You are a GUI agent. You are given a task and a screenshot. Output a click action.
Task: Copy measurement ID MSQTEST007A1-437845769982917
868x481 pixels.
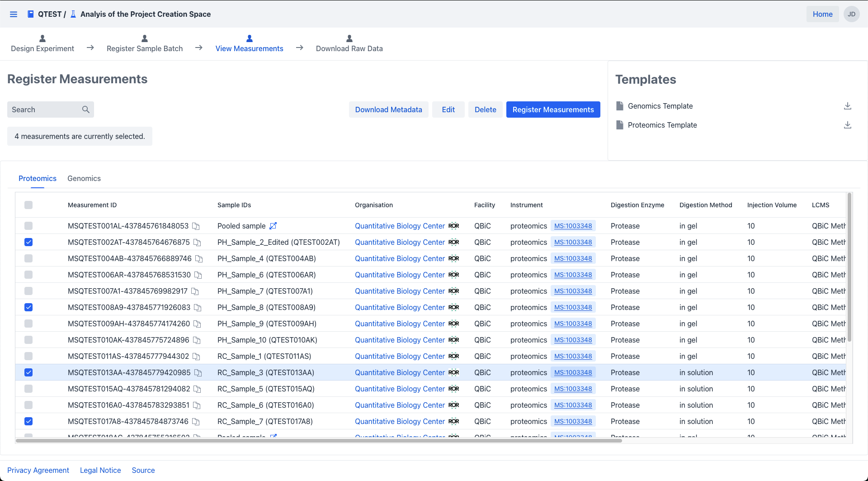tap(195, 291)
